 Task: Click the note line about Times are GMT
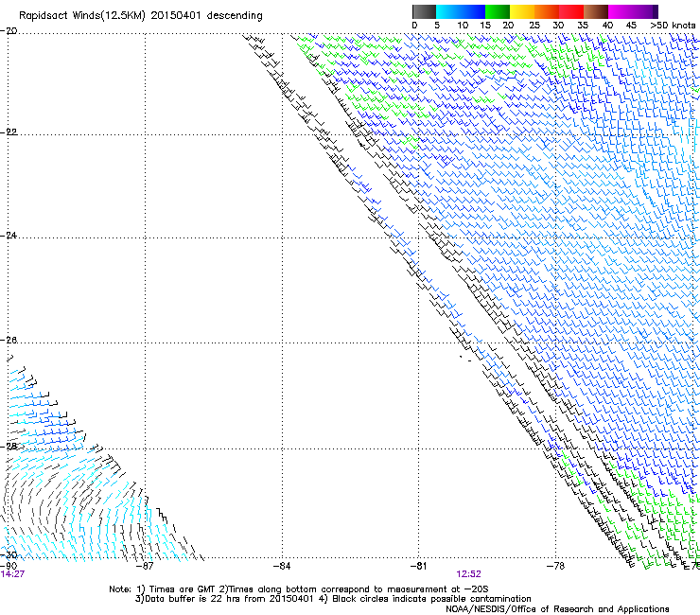[x=298, y=589]
